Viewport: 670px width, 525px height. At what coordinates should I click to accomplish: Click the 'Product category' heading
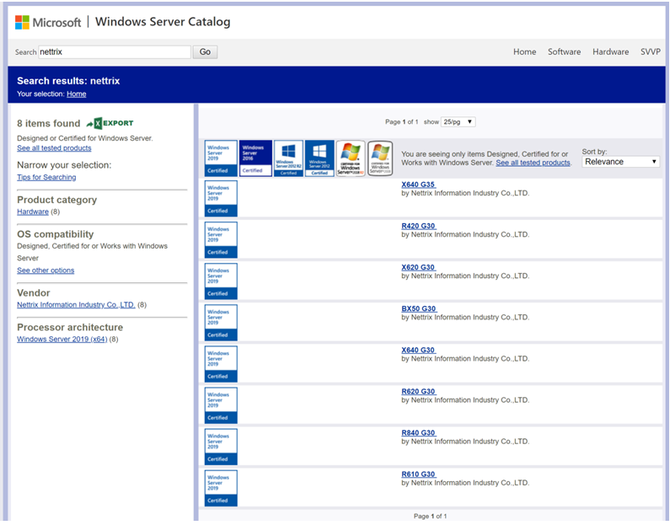point(57,200)
